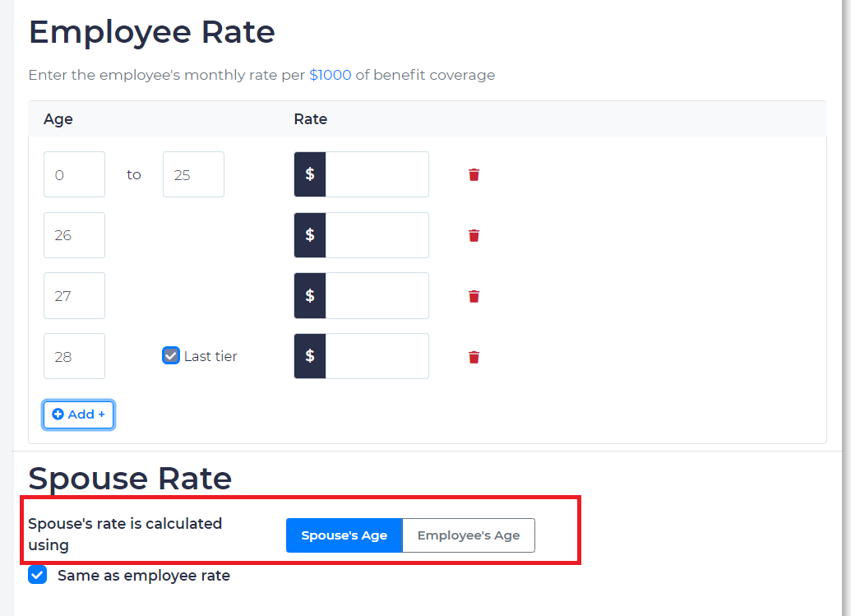
Task: Open the $1000 benefit coverage link
Action: pyautogui.click(x=330, y=75)
